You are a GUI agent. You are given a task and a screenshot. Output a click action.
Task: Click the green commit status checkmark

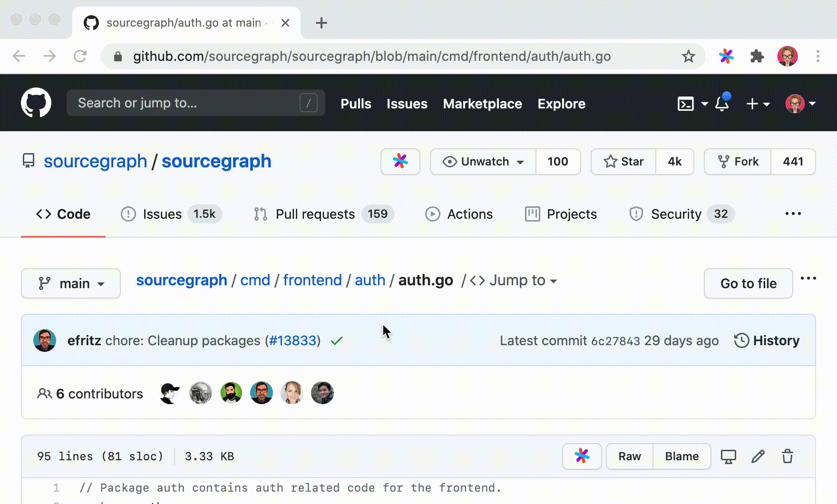tap(337, 341)
